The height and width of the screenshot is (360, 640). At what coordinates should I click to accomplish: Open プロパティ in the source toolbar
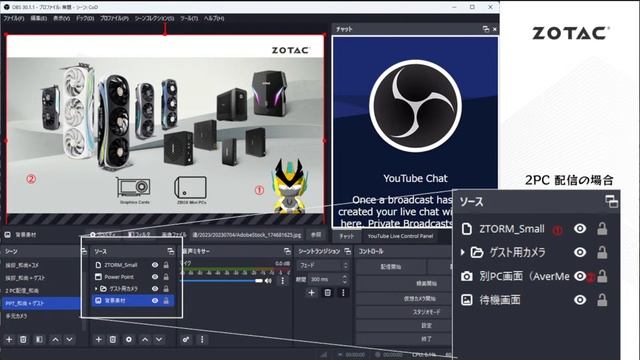102,235
